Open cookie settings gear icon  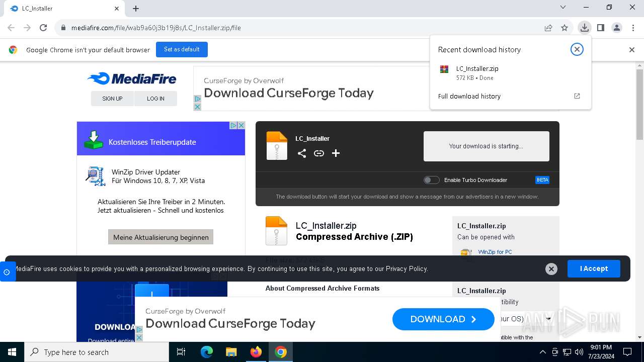click(7, 272)
